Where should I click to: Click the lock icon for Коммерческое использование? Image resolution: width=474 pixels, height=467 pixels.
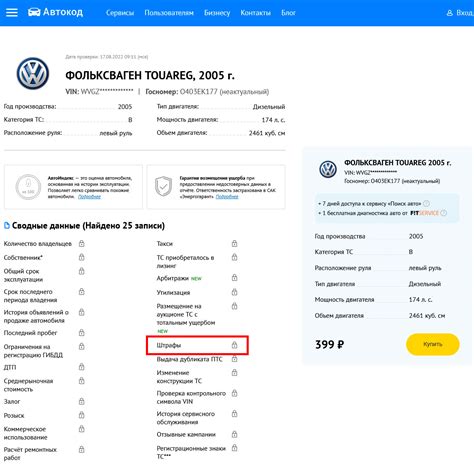tap(81, 429)
